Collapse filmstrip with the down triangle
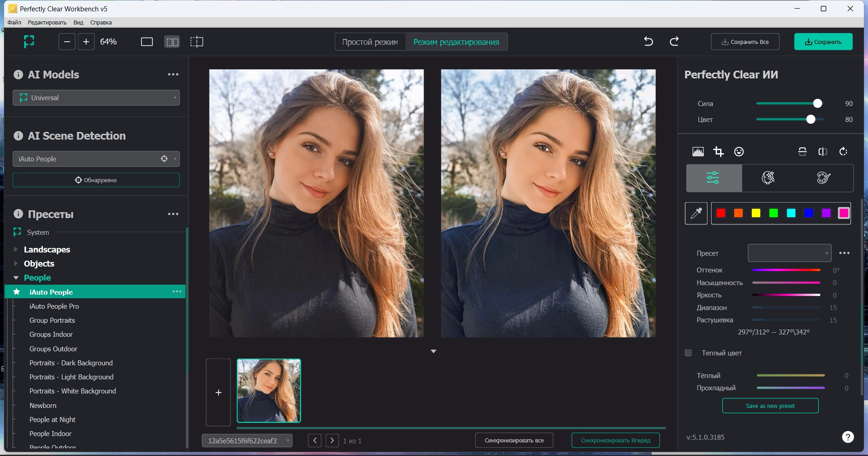Viewport: 868px width, 456px height. click(434, 351)
